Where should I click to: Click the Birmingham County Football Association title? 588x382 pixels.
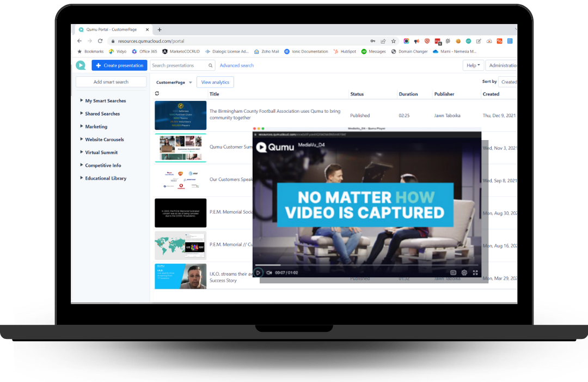[x=275, y=114]
